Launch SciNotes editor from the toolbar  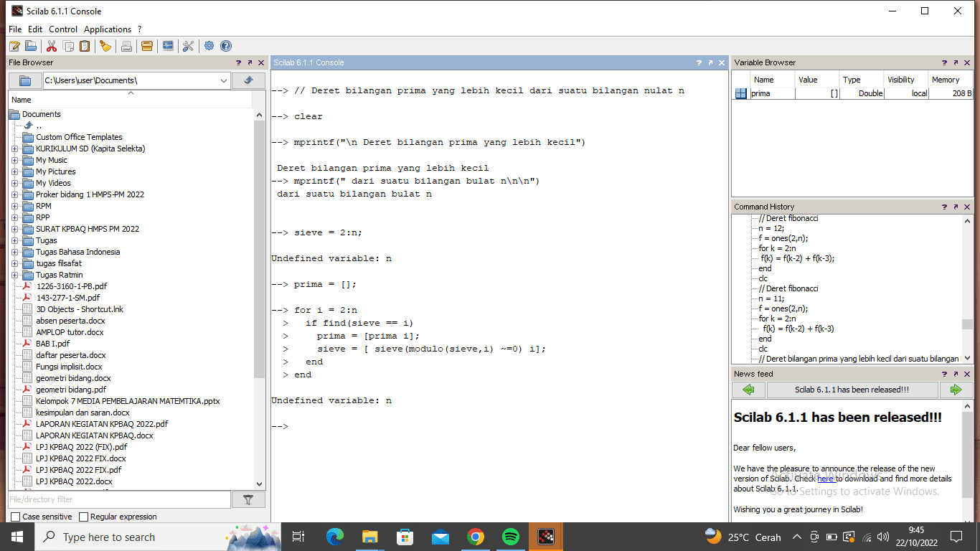point(14,46)
